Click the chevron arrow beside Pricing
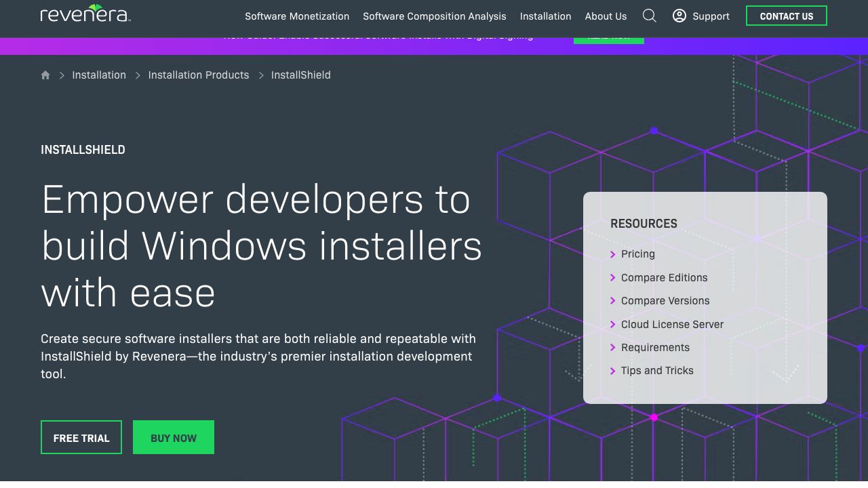Viewport: 868px width, 488px height. click(613, 254)
